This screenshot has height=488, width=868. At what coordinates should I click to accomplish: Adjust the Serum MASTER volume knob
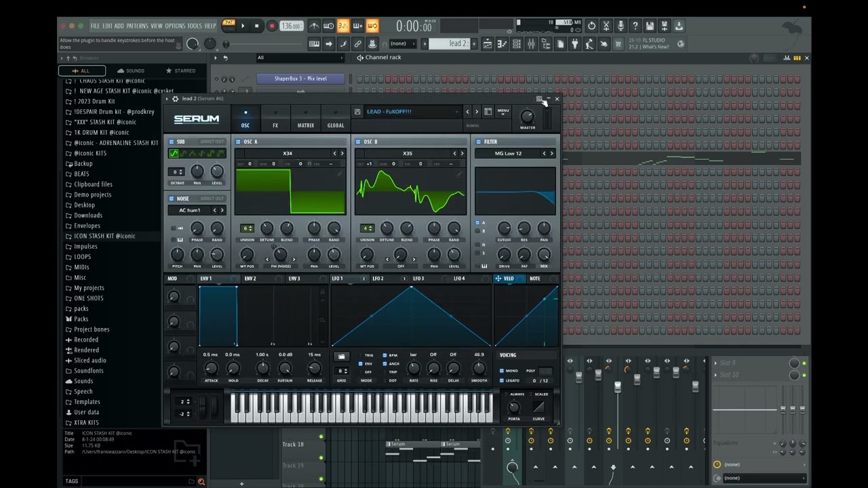point(527,117)
